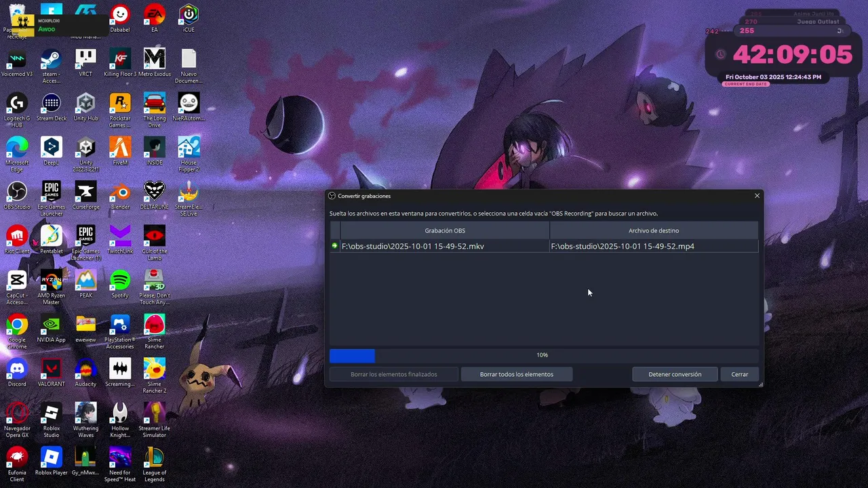Launch NieR Automata icon
The height and width of the screenshot is (488, 868).
click(189, 107)
